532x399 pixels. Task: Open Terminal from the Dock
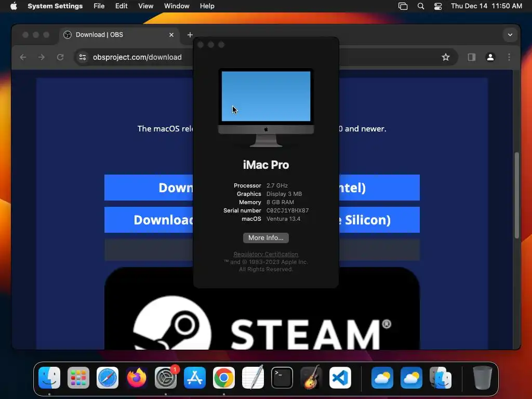coord(282,378)
